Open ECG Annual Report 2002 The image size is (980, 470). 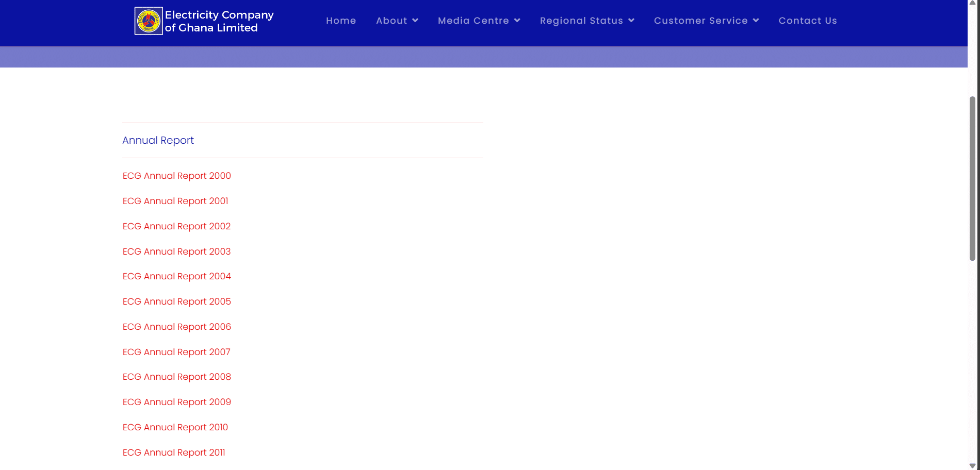pyautogui.click(x=176, y=226)
